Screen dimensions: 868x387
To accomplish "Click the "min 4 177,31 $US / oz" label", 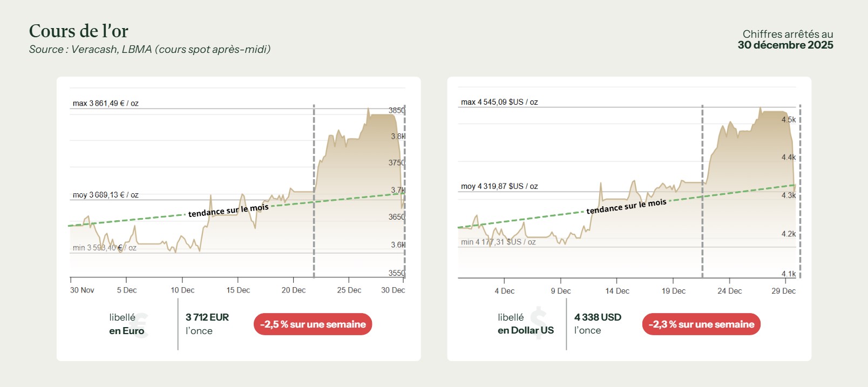I will pos(498,242).
